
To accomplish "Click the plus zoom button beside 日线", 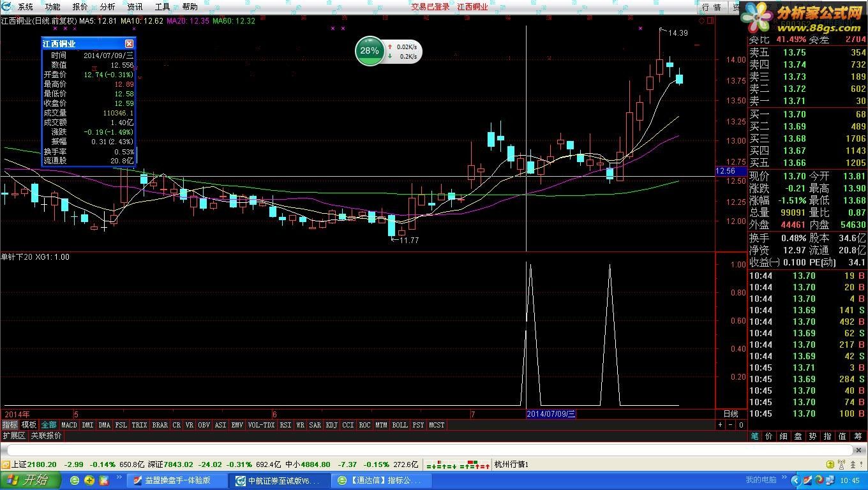I will 721,425.
